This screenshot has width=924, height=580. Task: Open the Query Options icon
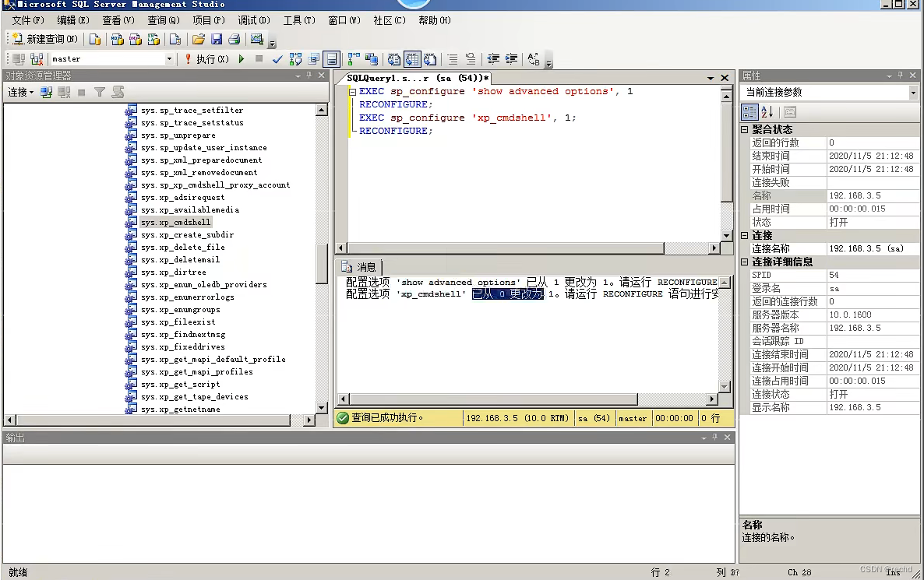(x=314, y=59)
